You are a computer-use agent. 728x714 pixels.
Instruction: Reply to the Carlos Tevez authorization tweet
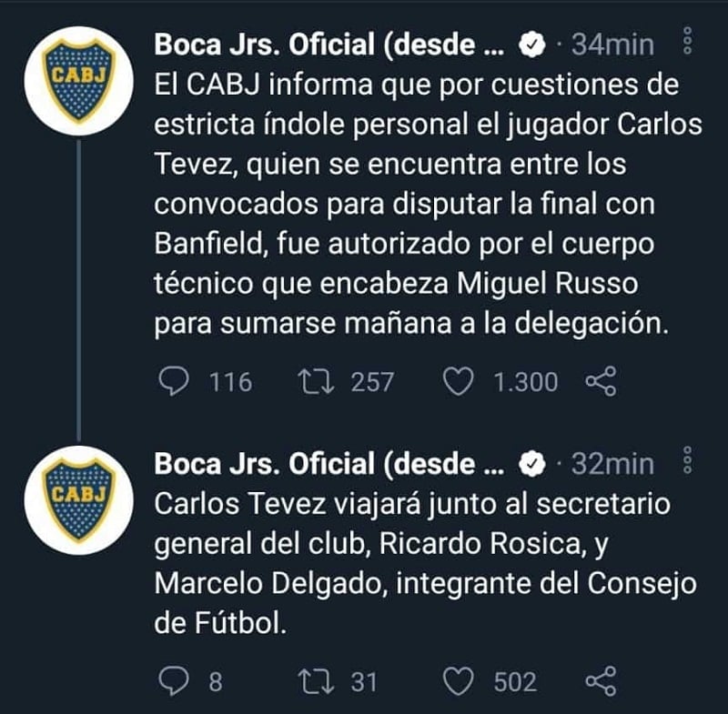click(x=174, y=382)
